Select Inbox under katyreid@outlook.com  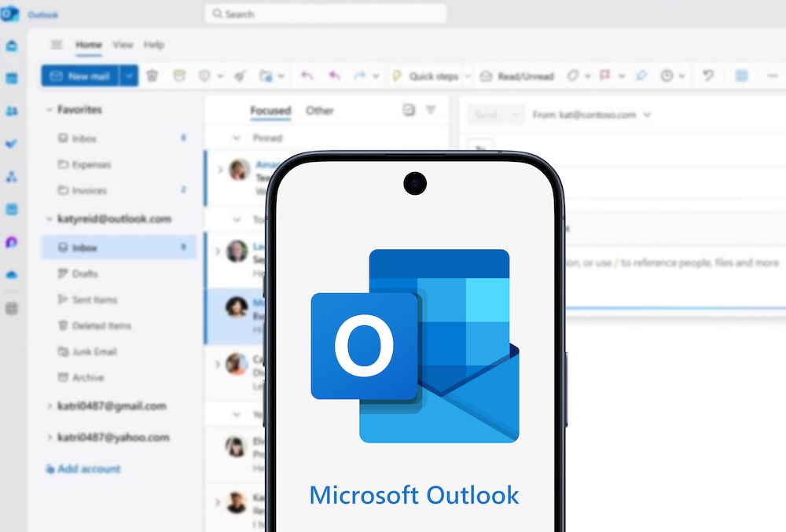click(x=119, y=248)
